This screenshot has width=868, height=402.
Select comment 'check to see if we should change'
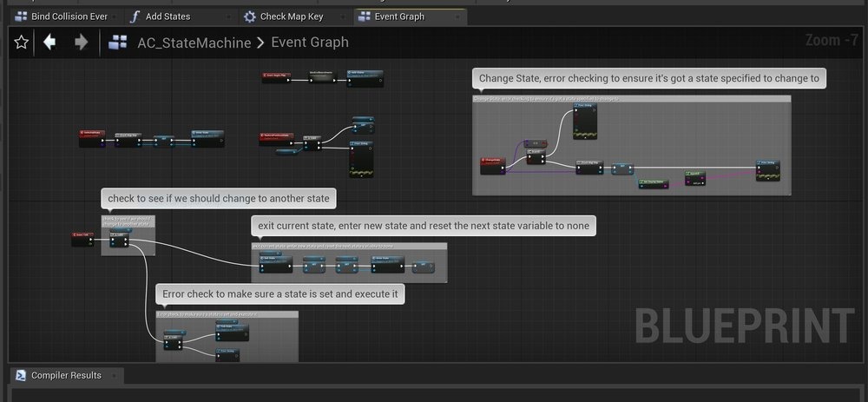coord(219,199)
